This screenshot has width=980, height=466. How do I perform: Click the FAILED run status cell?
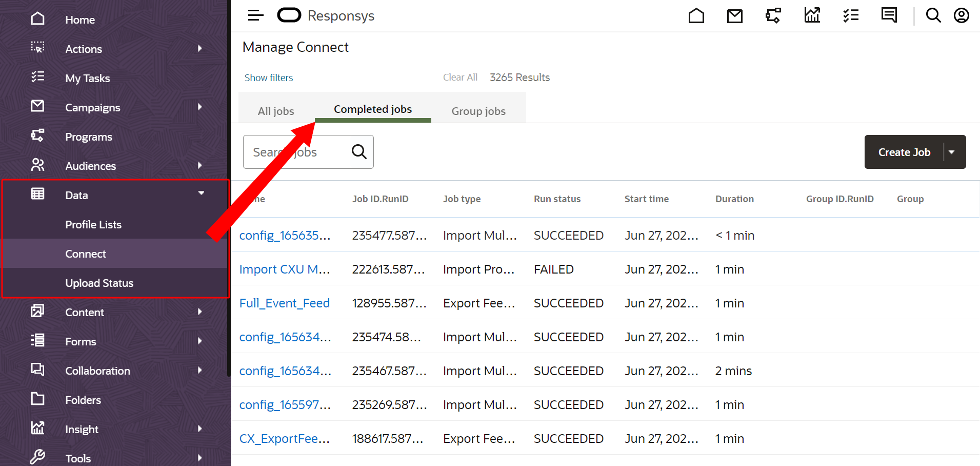[554, 269]
